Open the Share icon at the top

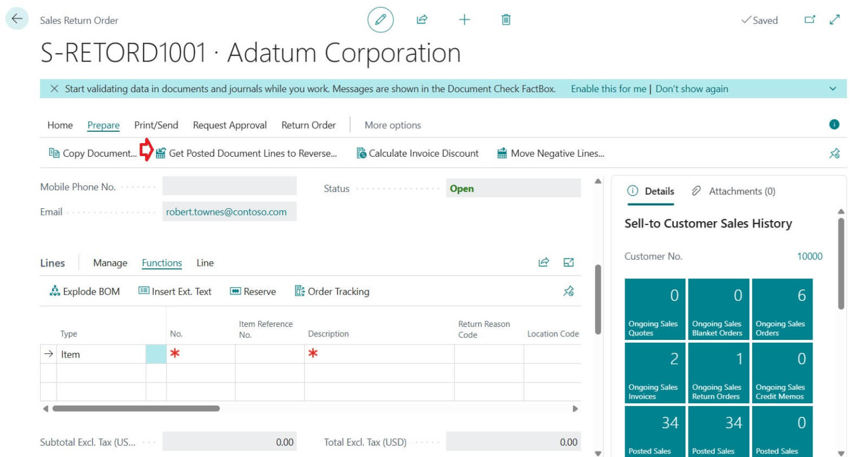pos(422,19)
